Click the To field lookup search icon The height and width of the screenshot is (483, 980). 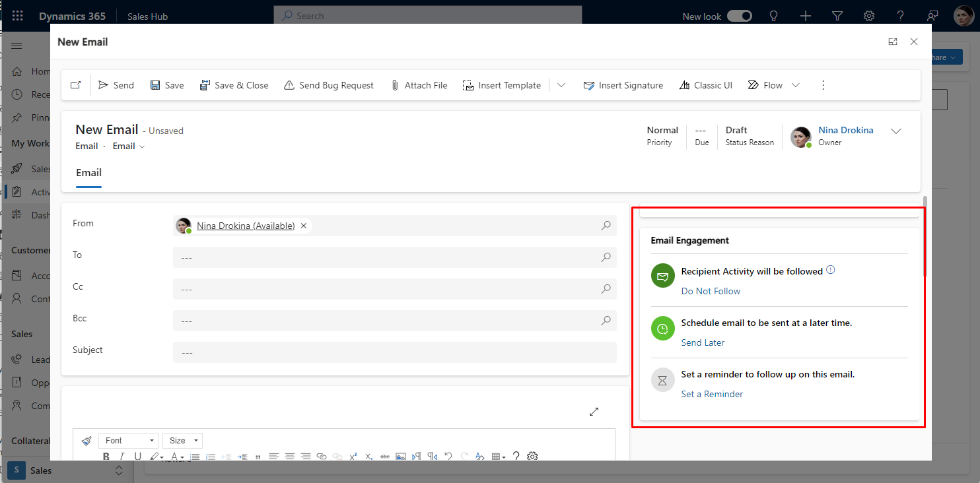(606, 257)
